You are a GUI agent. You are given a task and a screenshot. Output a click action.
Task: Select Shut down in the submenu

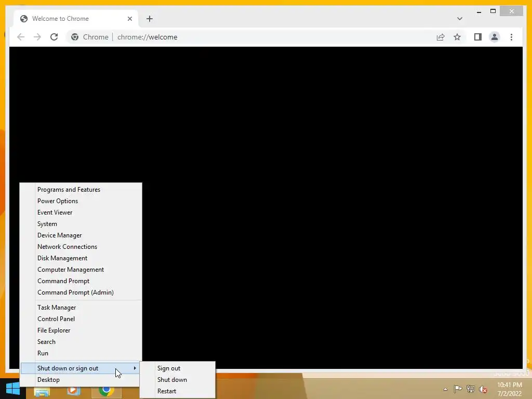pos(178,380)
